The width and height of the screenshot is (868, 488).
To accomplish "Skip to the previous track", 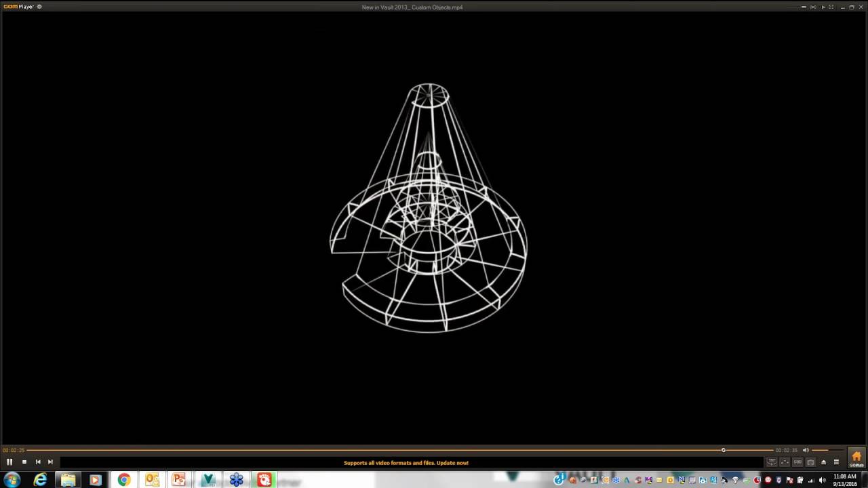I will click(38, 462).
